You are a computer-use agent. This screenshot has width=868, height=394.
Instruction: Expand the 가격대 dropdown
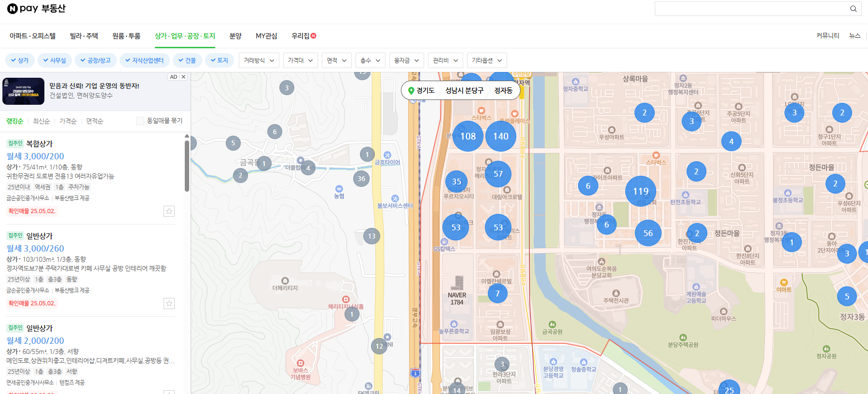click(301, 60)
